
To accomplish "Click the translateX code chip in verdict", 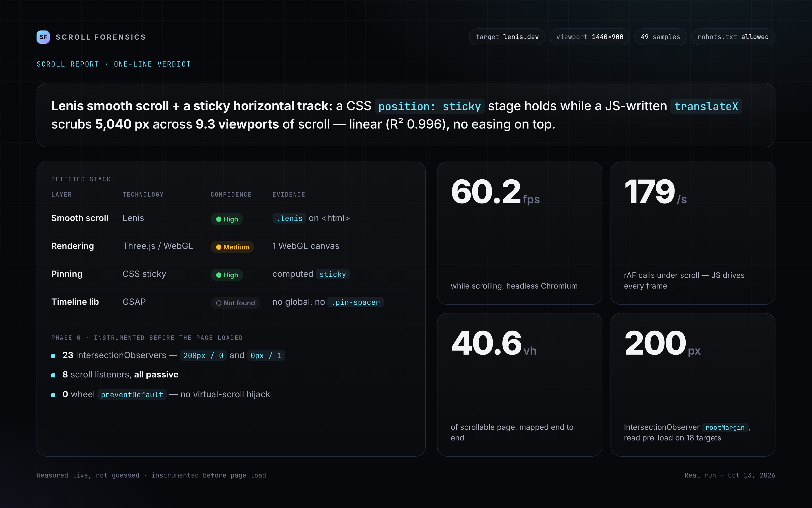I will (x=706, y=106).
